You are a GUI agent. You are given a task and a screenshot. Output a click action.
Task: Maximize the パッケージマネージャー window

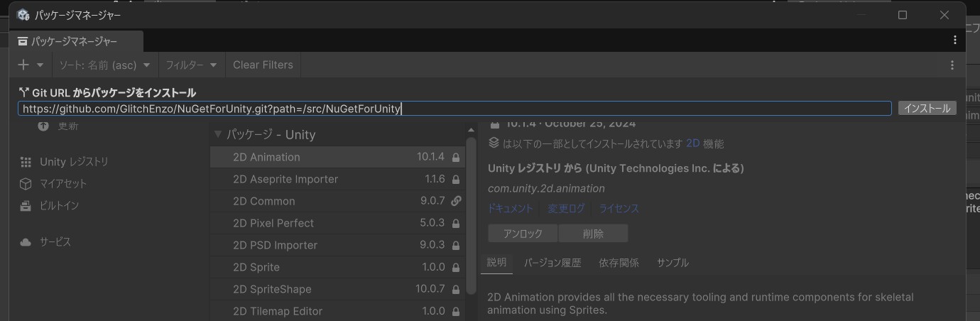pyautogui.click(x=903, y=15)
